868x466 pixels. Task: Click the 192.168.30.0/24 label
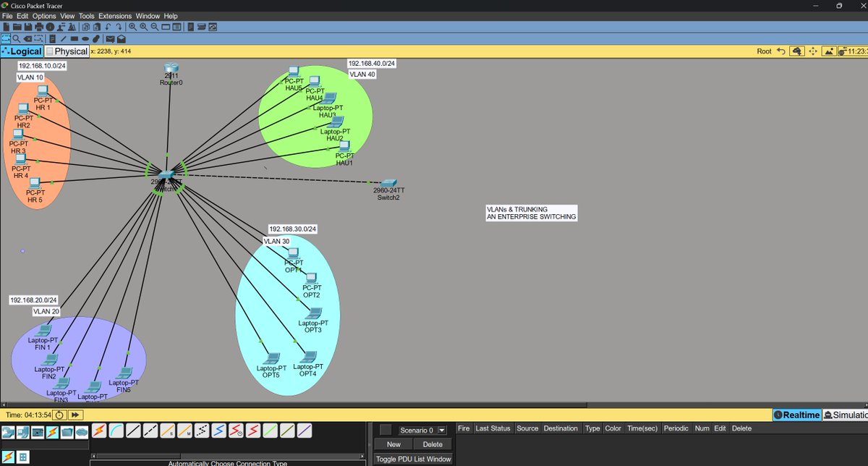pos(293,229)
